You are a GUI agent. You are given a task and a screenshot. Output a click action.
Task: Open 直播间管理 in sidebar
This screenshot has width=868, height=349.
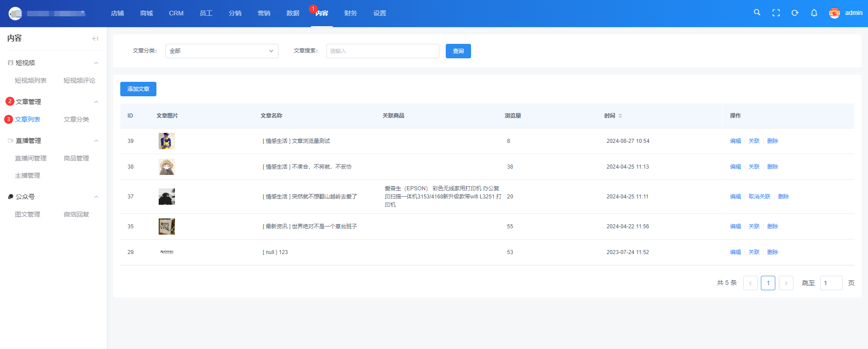31,158
